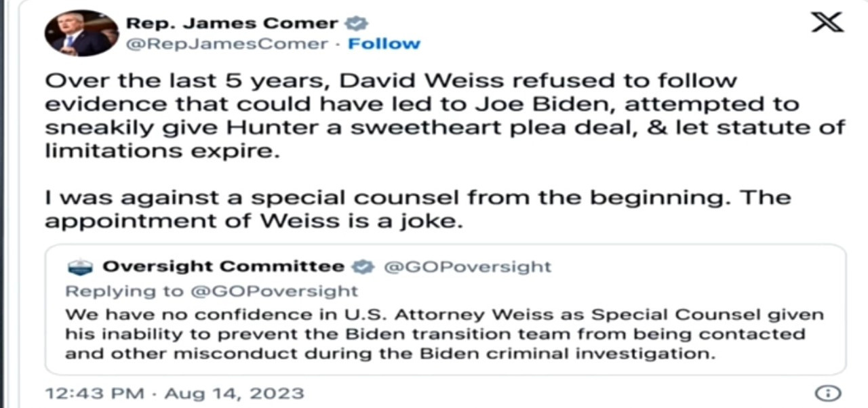Click the quoted tweet card's bottom border

[445, 374]
